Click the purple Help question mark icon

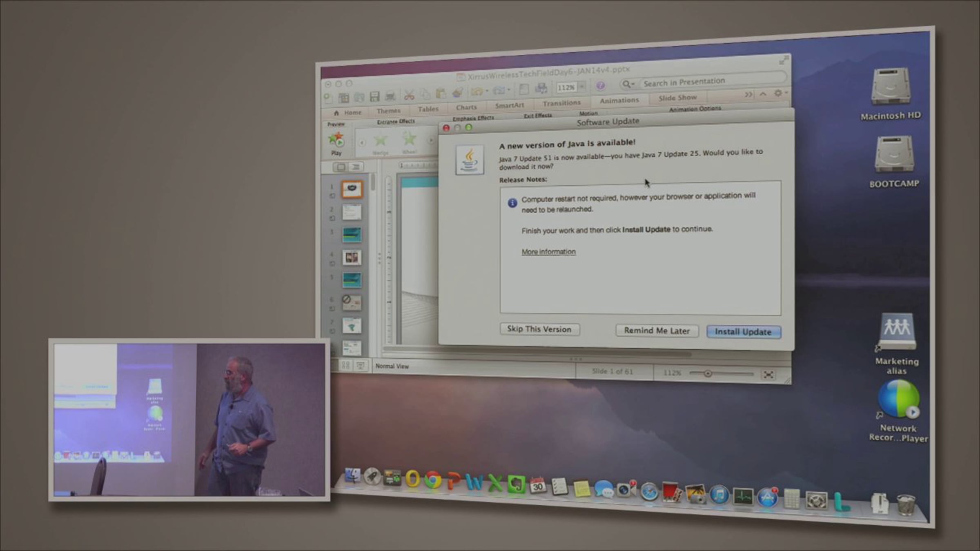[600, 86]
